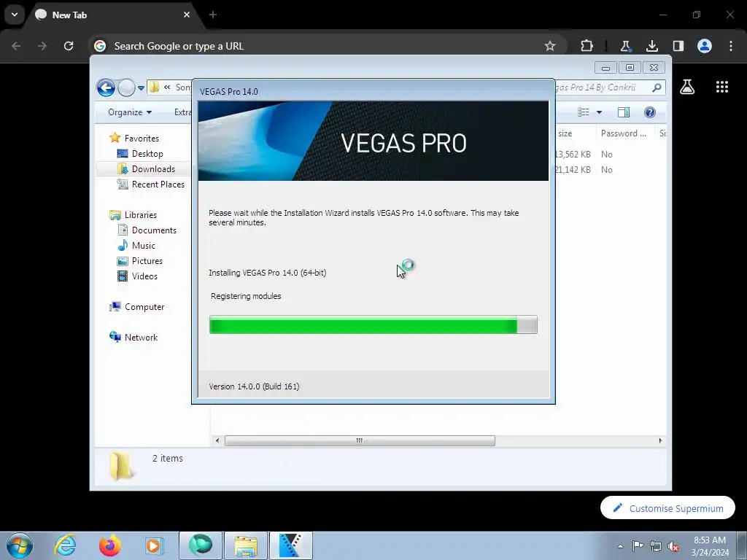Click the scrollbar right arrow
This screenshot has width=747, height=560.
click(x=660, y=440)
